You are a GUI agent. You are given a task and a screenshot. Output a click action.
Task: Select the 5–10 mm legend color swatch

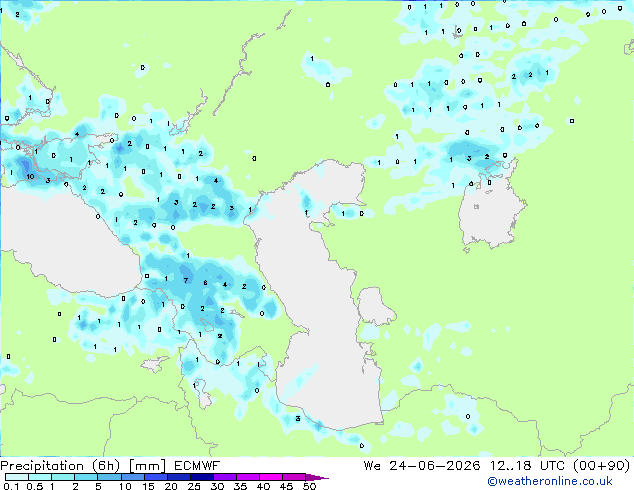click(109, 477)
